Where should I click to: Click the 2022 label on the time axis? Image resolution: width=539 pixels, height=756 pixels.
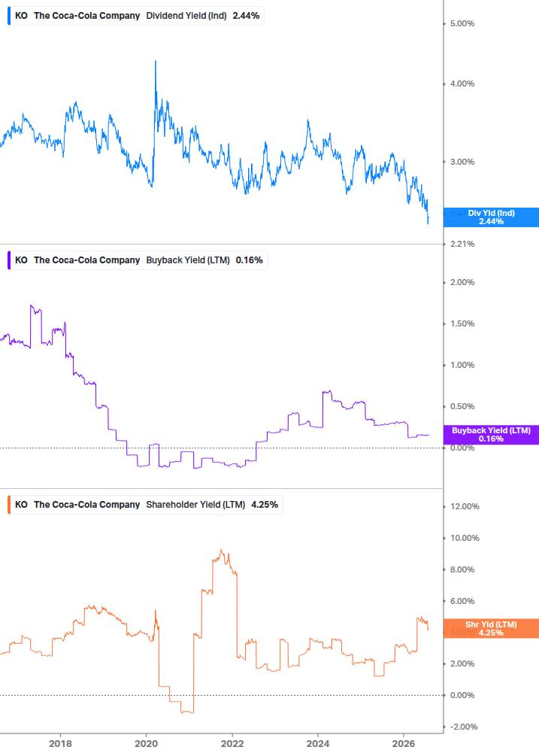click(232, 743)
